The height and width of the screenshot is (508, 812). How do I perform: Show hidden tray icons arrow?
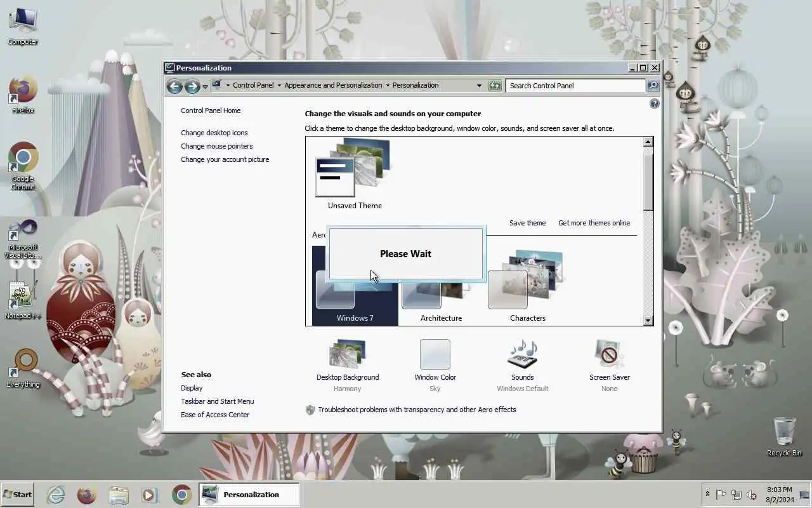coord(707,494)
